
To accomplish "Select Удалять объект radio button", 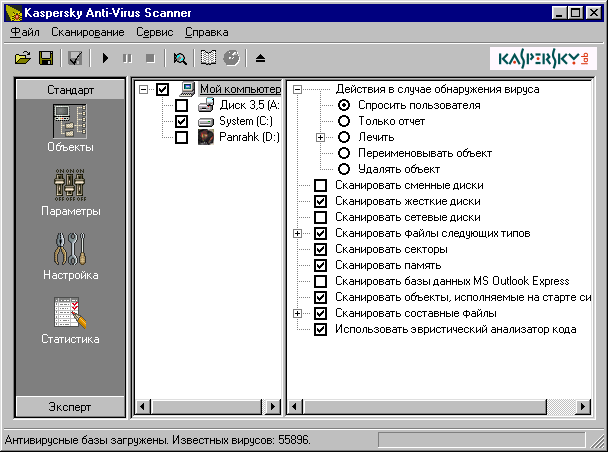I will click(344, 169).
